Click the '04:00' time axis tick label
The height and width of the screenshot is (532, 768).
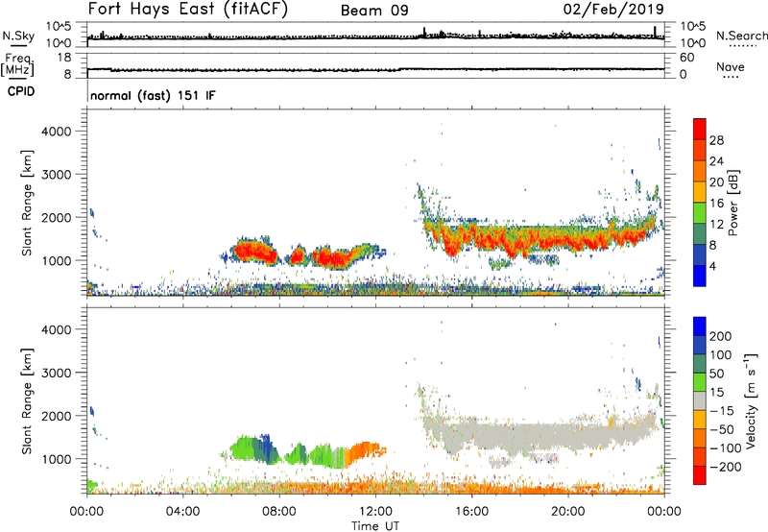coord(182,512)
